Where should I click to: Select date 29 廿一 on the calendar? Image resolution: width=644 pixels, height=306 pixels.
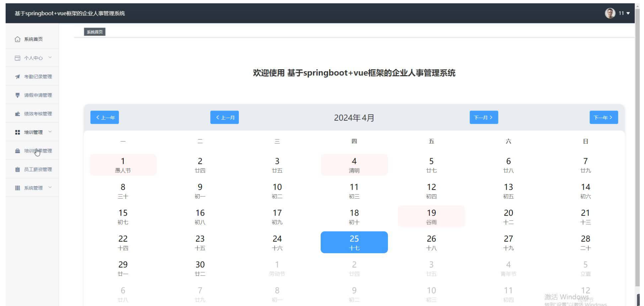pyautogui.click(x=123, y=268)
